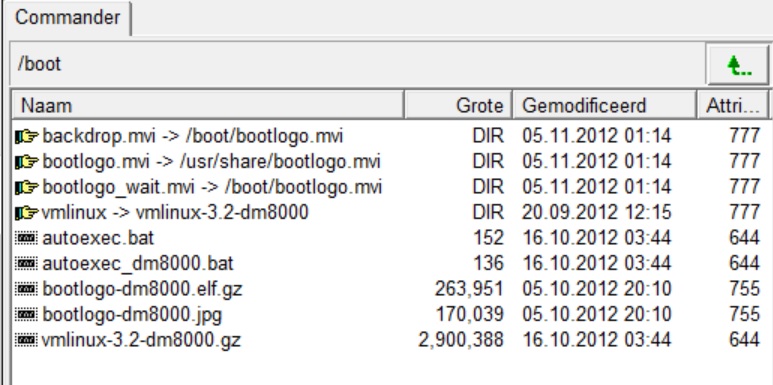Screen dimensions: 773x385
Task: Click size value 136
Action: pyautogui.click(x=489, y=264)
